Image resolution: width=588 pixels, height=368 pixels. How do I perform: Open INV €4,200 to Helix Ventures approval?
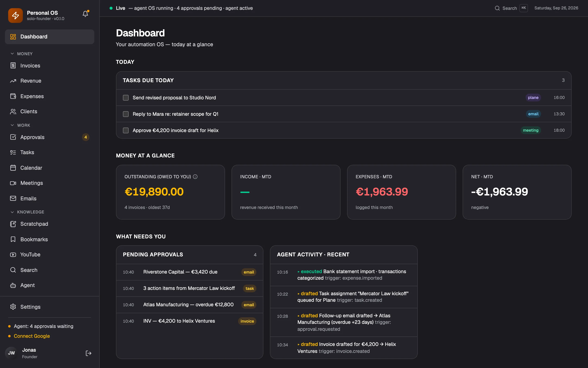[189, 321]
